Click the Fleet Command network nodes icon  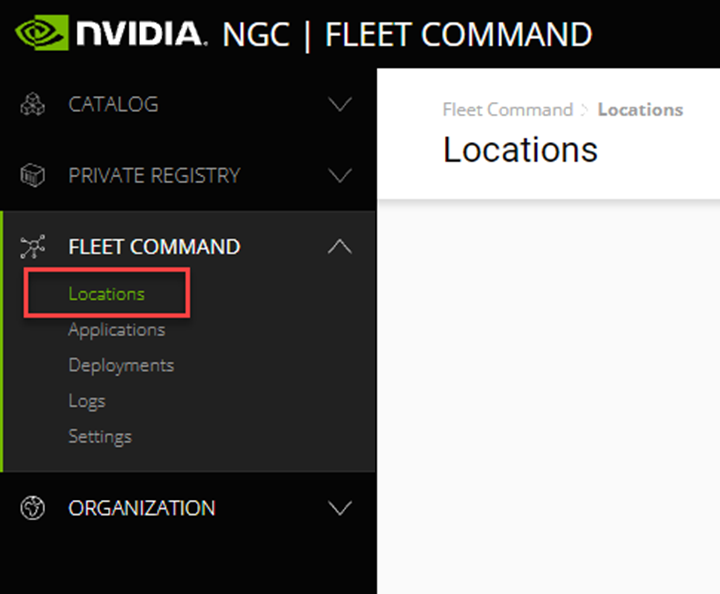coord(33,247)
